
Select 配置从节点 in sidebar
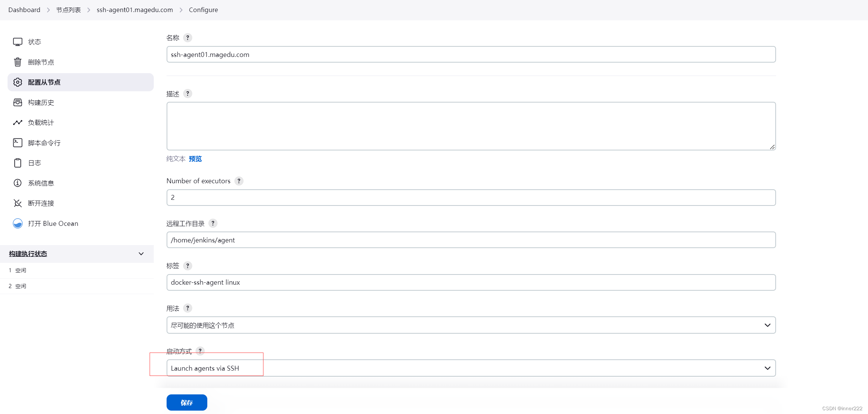click(81, 82)
